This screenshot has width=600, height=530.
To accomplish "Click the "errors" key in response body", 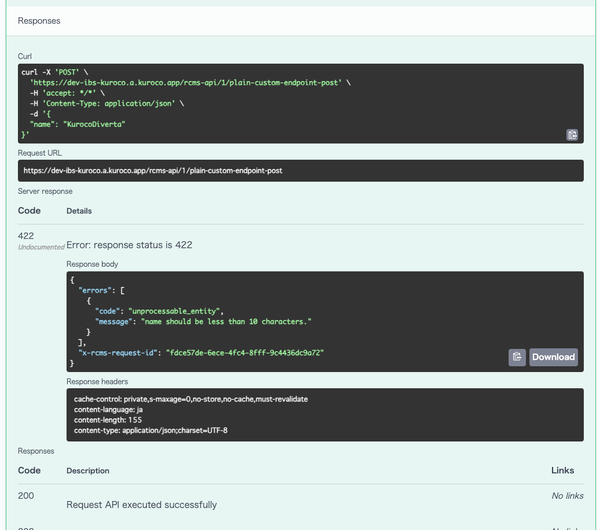I will [x=95, y=290].
